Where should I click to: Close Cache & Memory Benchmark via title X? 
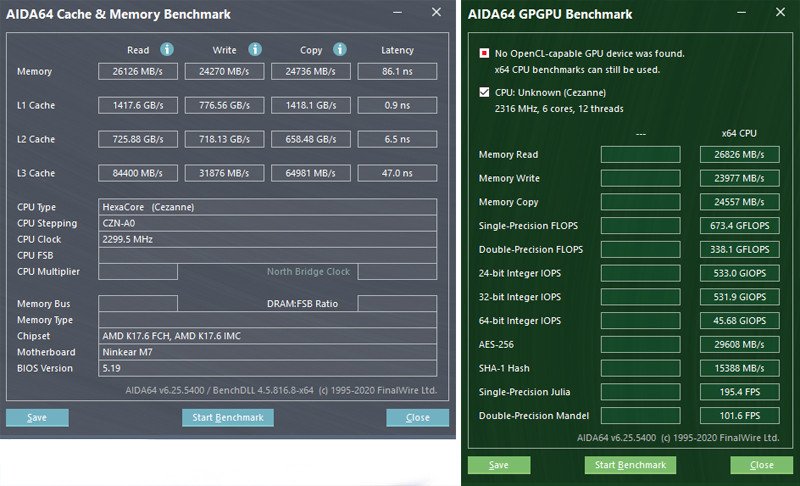click(436, 13)
